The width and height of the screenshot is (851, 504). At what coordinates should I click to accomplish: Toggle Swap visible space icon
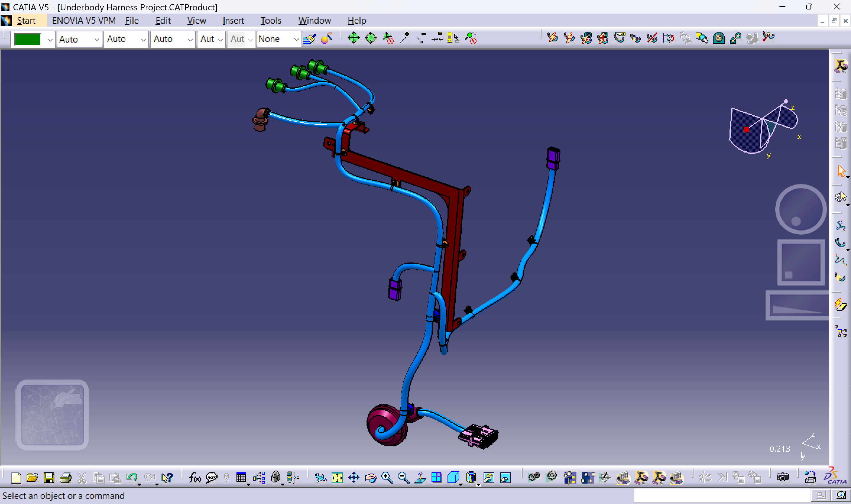point(505,477)
